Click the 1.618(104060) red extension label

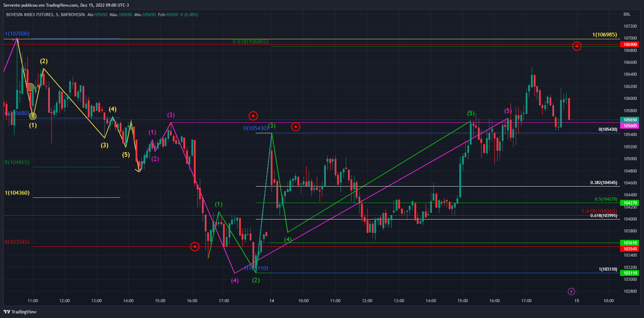599,211
